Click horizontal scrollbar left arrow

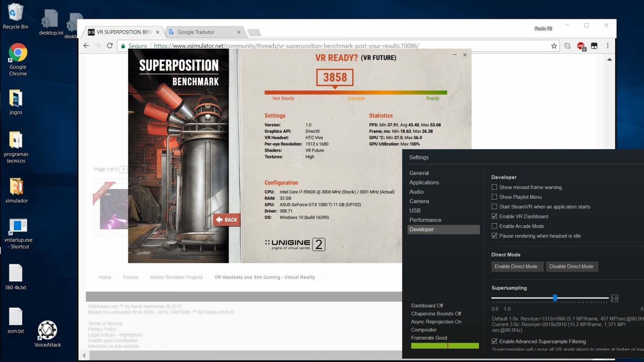[x=84, y=355]
